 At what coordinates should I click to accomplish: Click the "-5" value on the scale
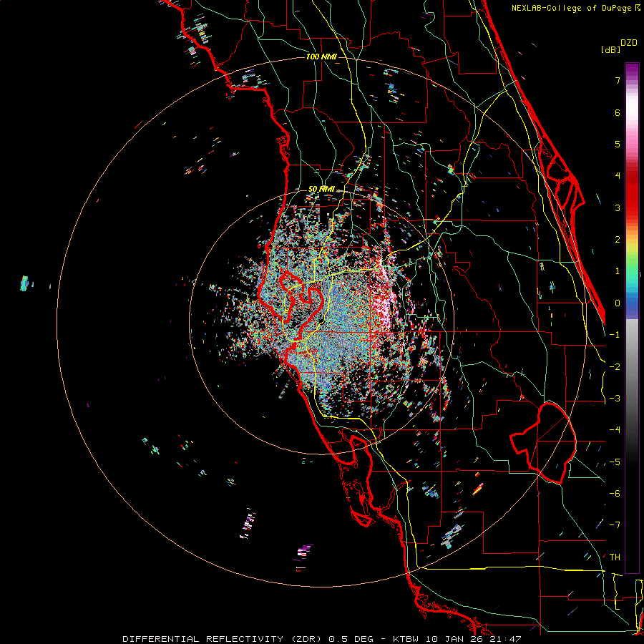[x=615, y=462]
